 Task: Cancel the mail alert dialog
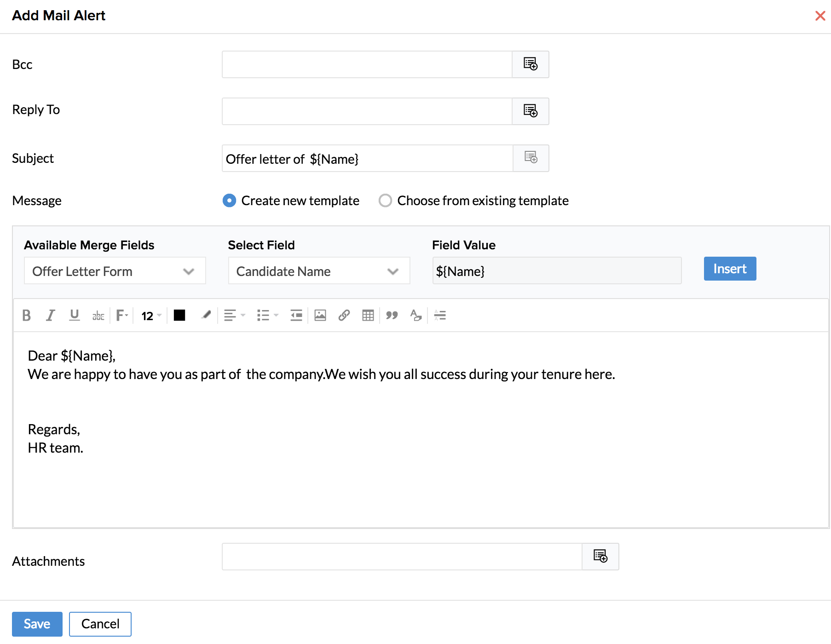click(100, 624)
